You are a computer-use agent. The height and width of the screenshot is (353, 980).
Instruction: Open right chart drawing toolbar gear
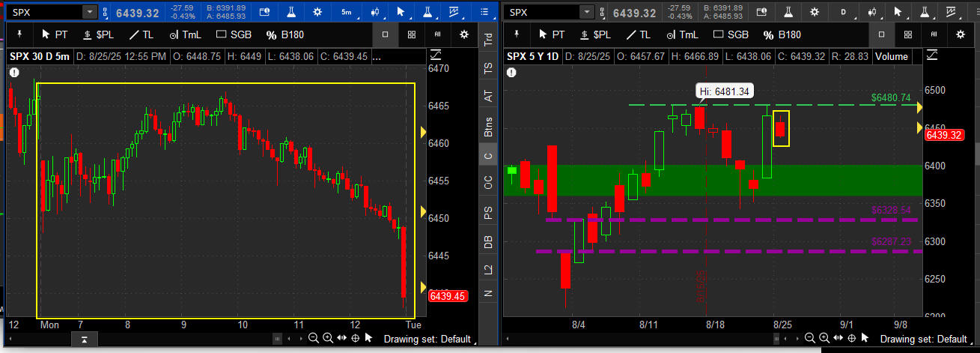(961, 34)
